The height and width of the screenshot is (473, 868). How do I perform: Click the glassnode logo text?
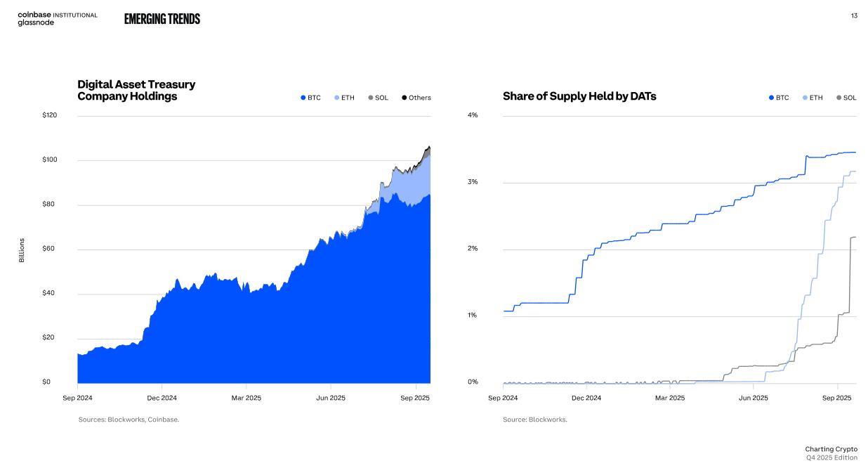click(36, 22)
